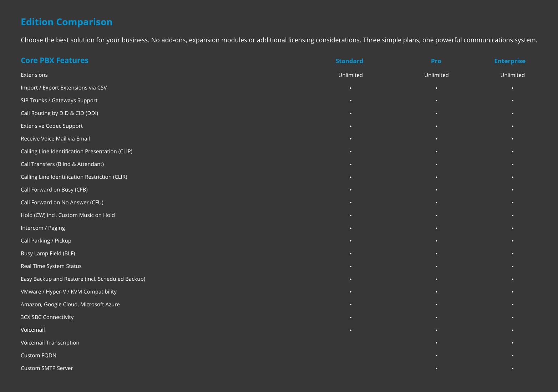Click the Pro bullet for Custom FQDN
This screenshot has width=558, height=392.
(x=436, y=356)
